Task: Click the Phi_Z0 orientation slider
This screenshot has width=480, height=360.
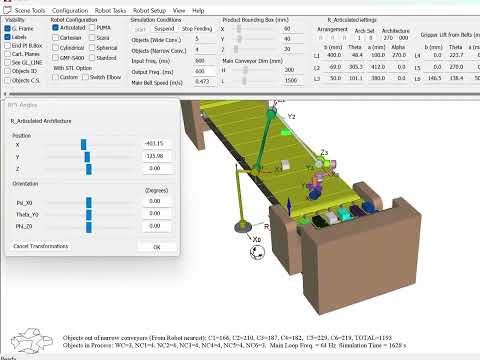Action: pos(90,227)
